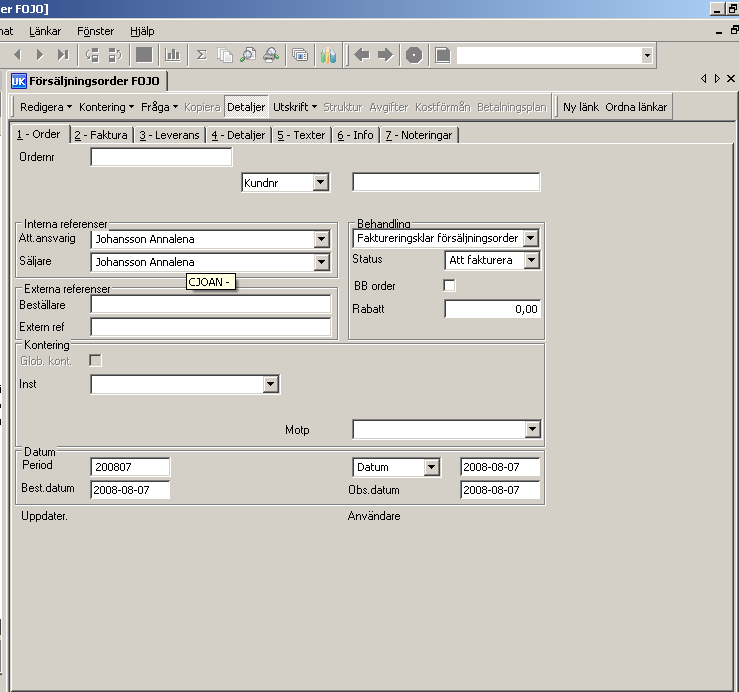
Task: Open the toolbar address dropdown
Action: click(647, 56)
